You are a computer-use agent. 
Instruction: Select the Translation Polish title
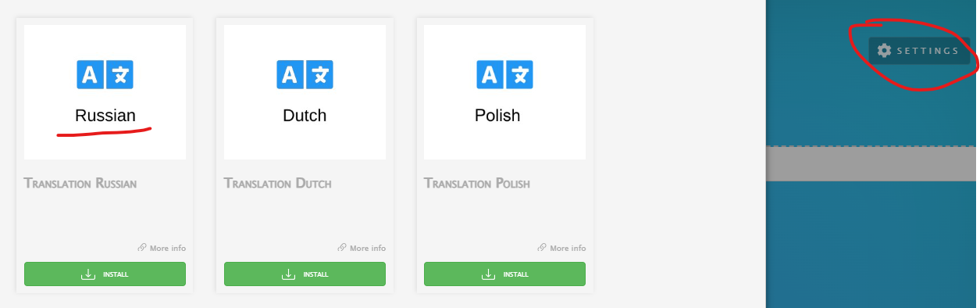coord(477,184)
